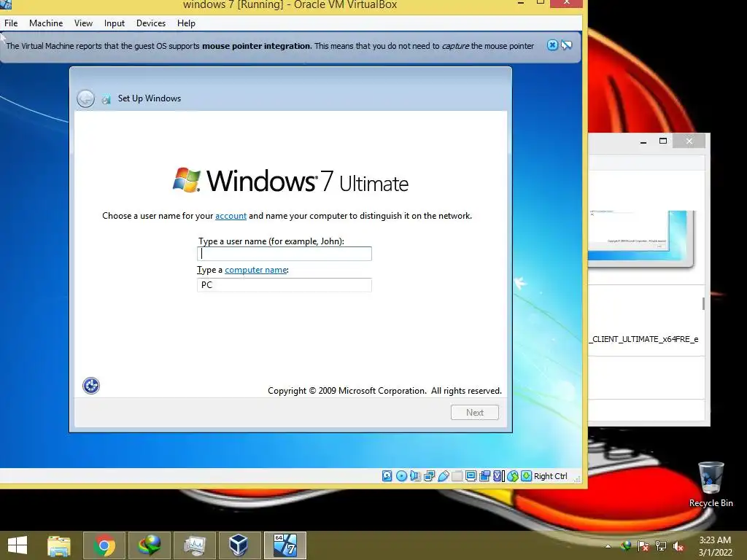
Task: Open File Explorer from the taskbar
Action: point(59,545)
